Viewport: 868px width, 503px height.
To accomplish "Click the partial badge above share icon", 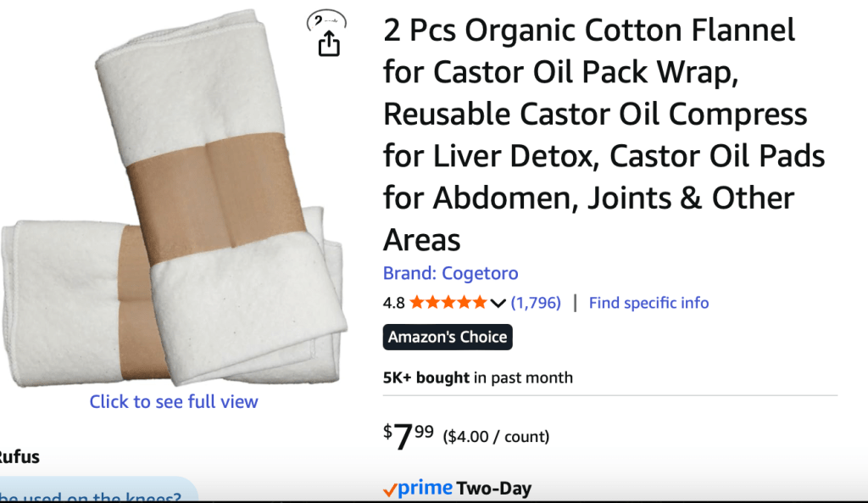I will (x=326, y=20).
